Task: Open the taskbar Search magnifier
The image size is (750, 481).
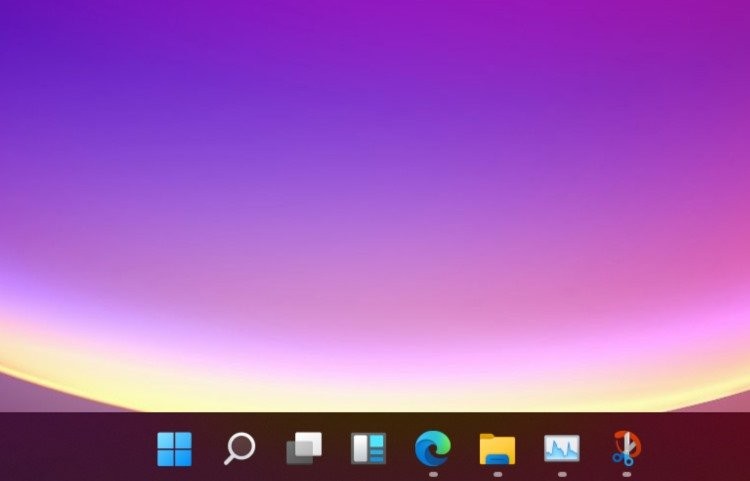Action: 240,448
